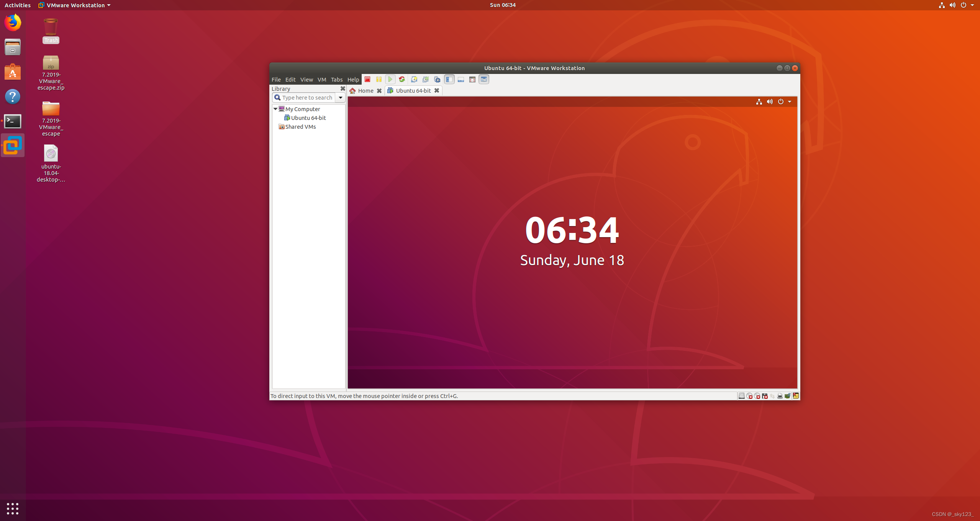Select the Trash desktop icon

pos(51,31)
